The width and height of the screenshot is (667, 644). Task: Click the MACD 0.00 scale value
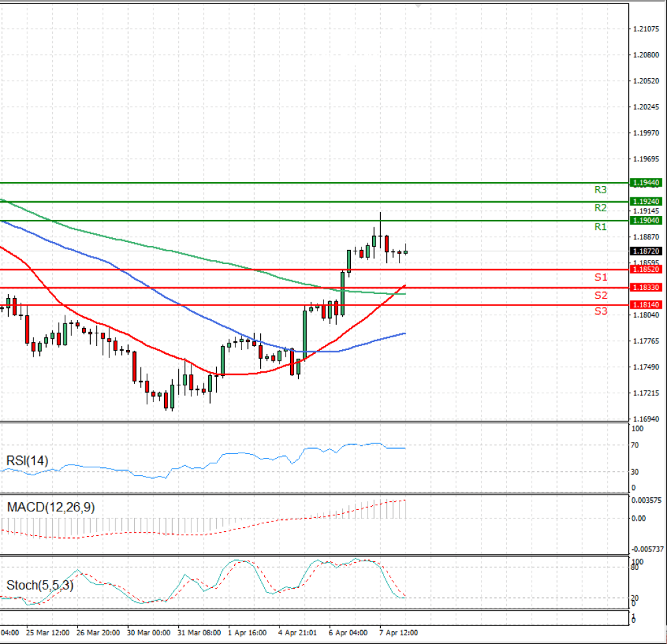638,519
